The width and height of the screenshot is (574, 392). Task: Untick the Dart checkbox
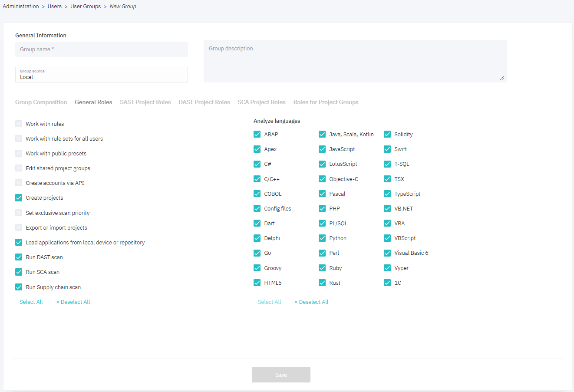coord(257,223)
